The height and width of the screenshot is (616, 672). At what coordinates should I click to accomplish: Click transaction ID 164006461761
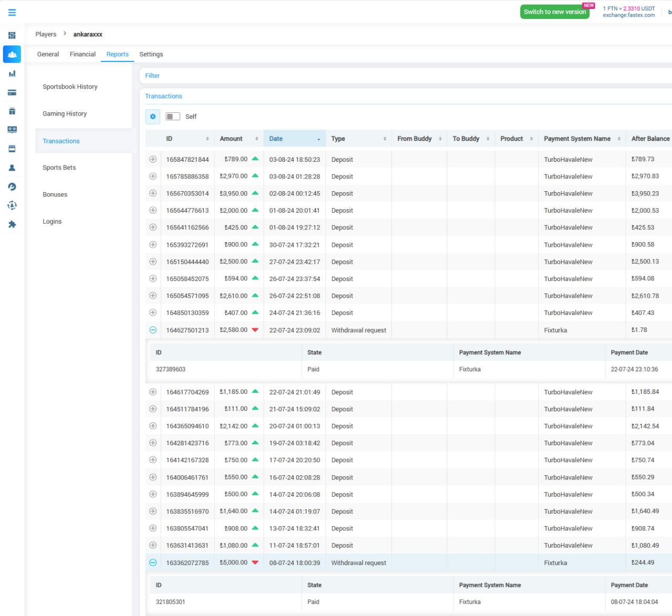[187, 477]
